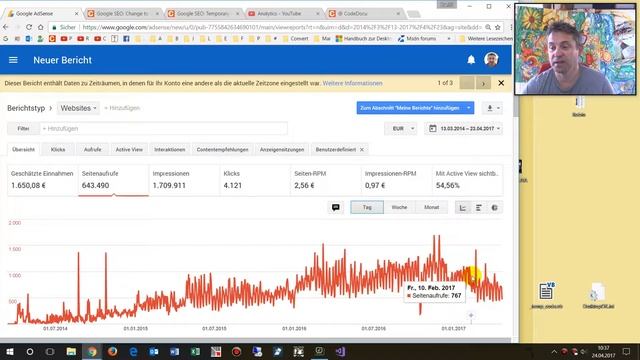
Task: Select the Klicks tab
Action: pos(58,149)
